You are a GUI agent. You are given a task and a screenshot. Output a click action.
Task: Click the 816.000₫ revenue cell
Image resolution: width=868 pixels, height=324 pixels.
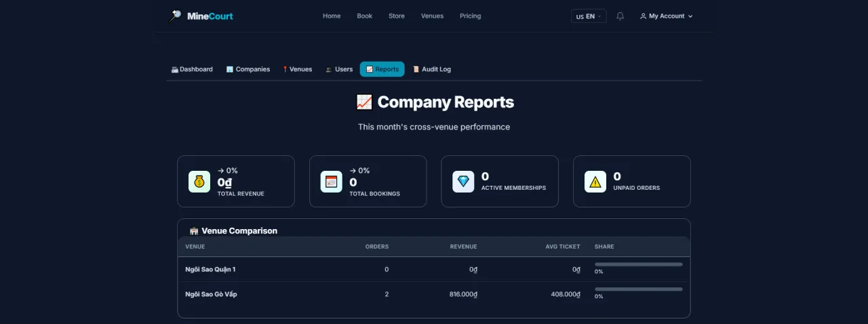464,295
